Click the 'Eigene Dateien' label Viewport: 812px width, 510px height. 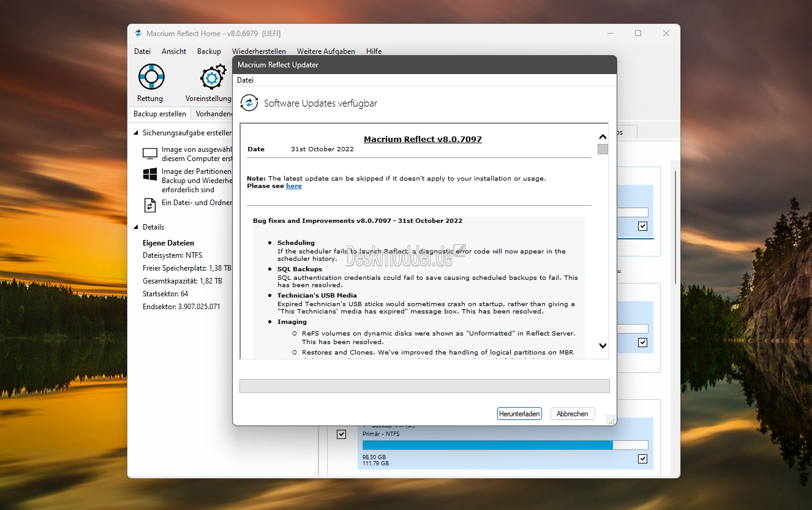pyautogui.click(x=168, y=243)
